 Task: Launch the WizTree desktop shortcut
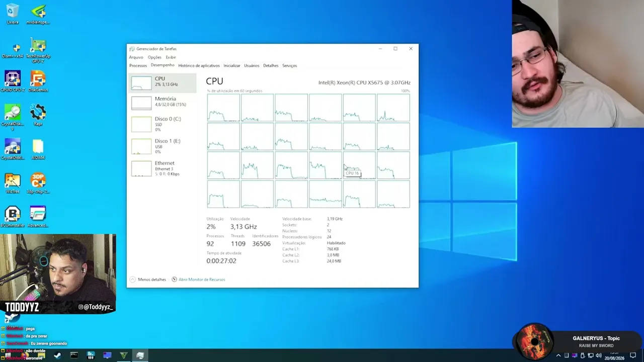coord(13,184)
